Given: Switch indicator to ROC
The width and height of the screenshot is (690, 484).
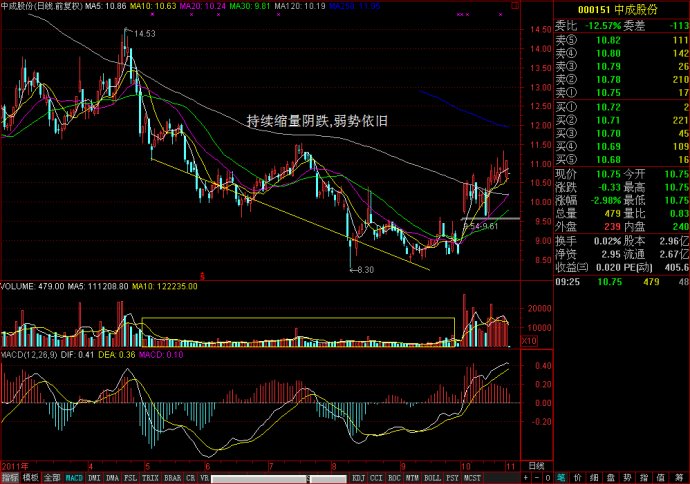Looking at the screenshot, I should 394,478.
